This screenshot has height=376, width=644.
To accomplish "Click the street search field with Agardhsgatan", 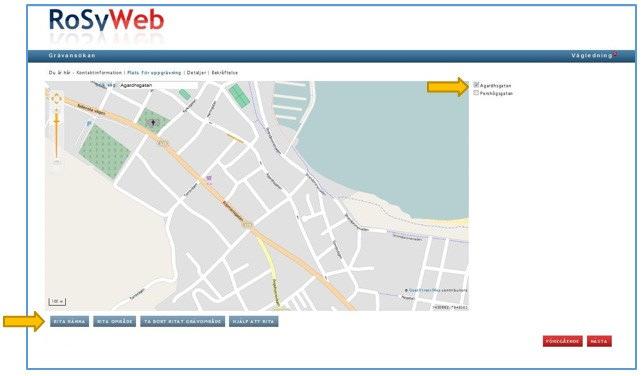I will click(x=158, y=85).
